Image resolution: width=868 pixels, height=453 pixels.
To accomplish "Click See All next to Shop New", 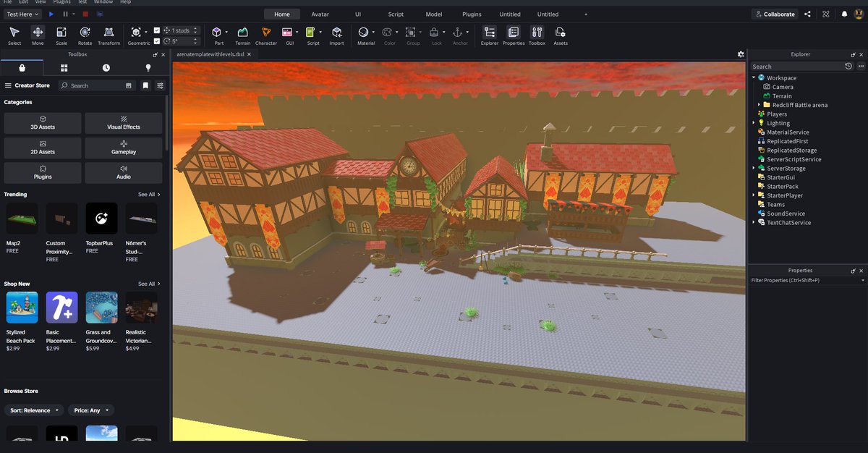I will point(149,284).
